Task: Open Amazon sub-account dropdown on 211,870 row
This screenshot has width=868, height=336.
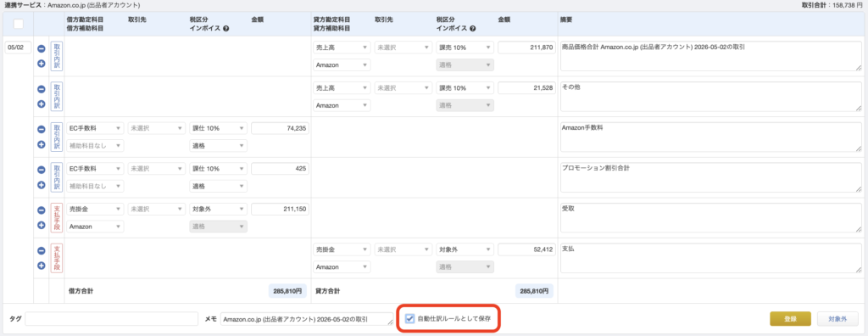Action: tap(342, 64)
